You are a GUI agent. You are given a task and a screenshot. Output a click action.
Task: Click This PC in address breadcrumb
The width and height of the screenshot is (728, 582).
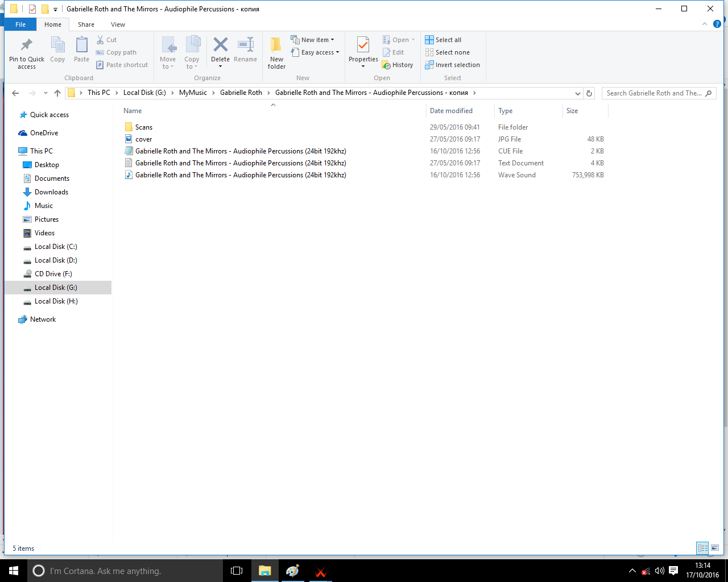[99, 93]
